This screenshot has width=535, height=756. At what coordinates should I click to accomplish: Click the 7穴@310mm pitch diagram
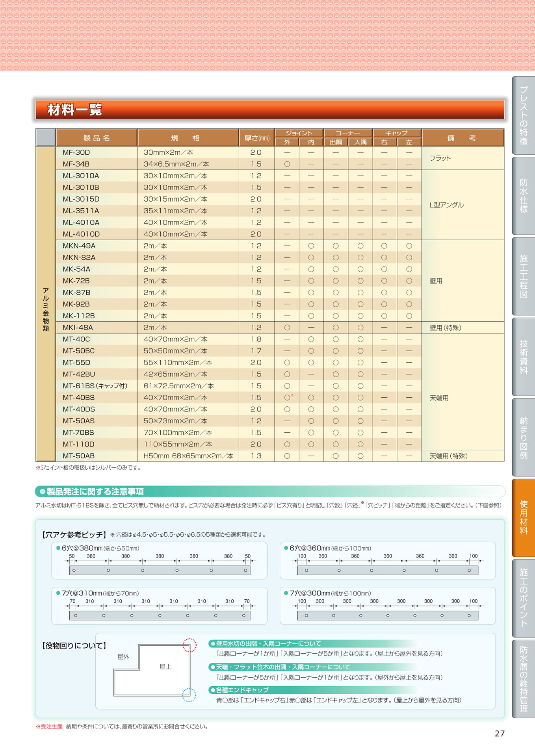[160, 606]
